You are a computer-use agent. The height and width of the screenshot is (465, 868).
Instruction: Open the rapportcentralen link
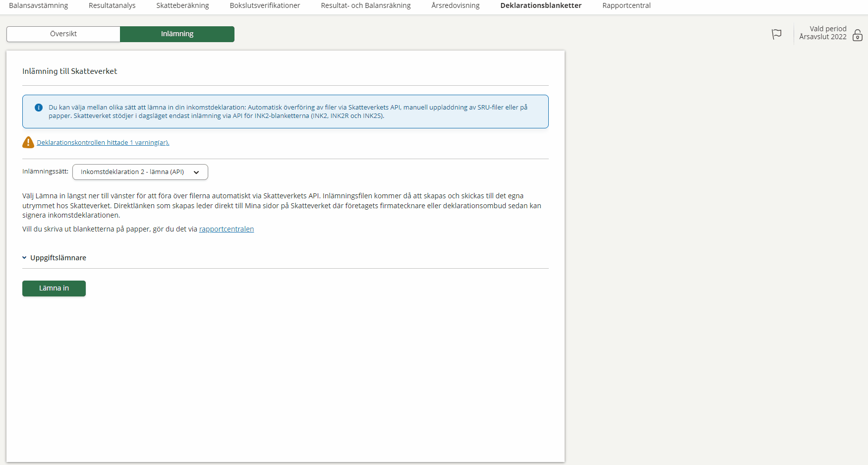(x=226, y=229)
